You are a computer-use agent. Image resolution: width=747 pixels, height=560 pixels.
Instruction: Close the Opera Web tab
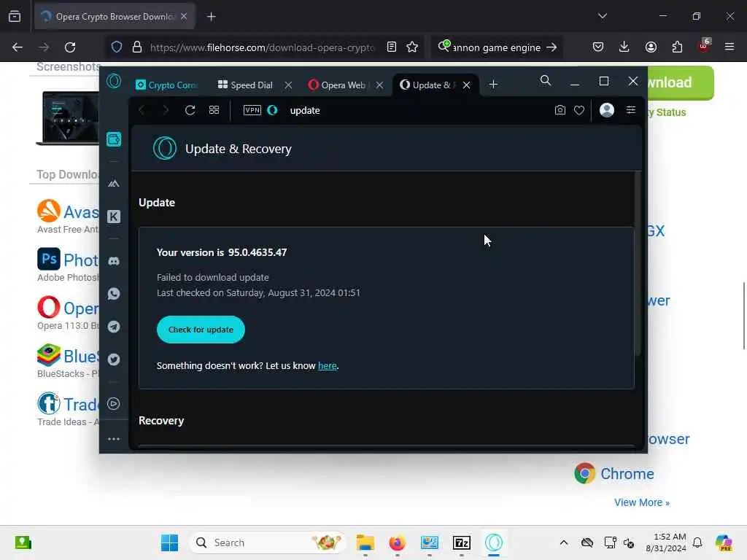tap(379, 85)
